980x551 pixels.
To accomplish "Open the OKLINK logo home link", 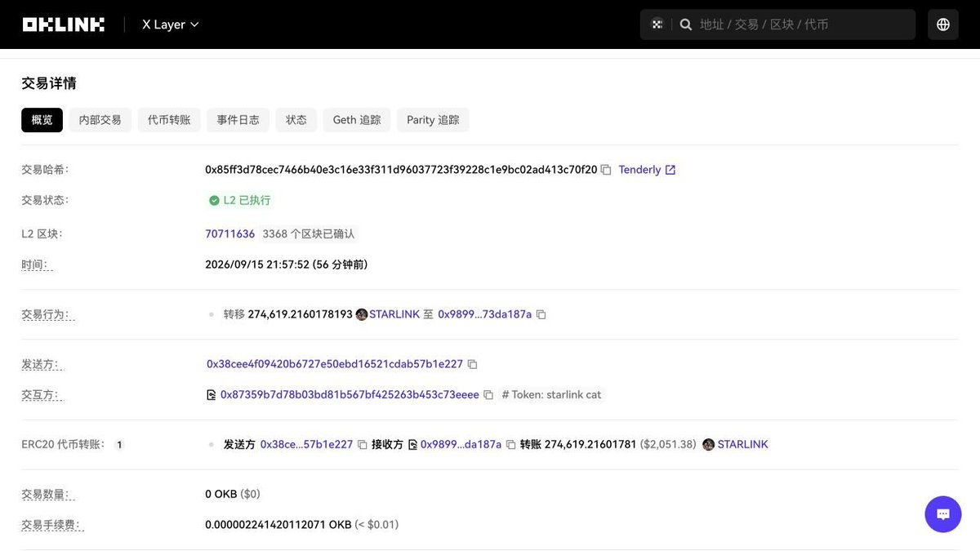I will [63, 24].
